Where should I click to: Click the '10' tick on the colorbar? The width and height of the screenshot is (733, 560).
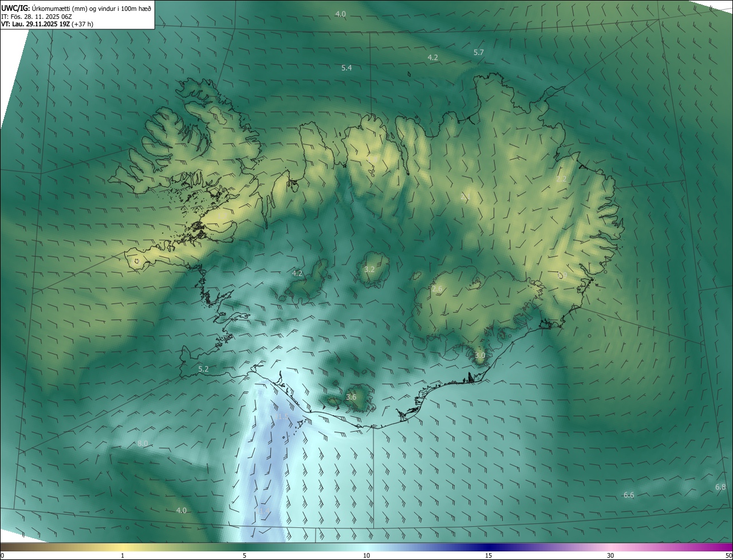pos(366,555)
